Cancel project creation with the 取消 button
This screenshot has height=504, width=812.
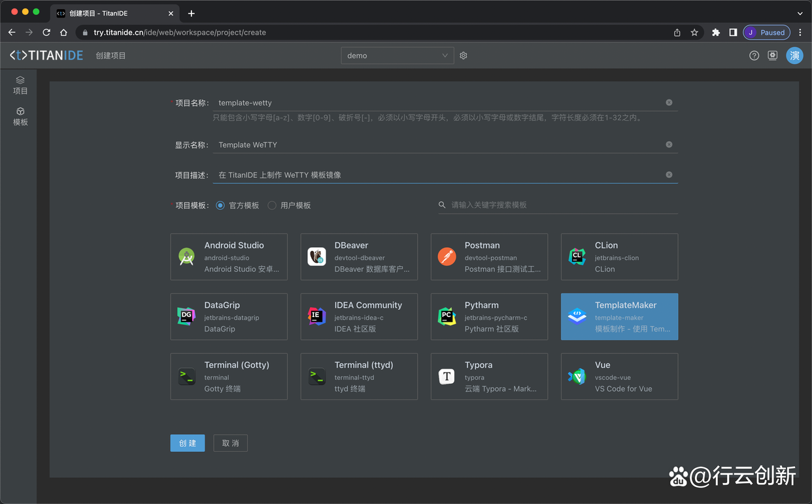point(230,443)
